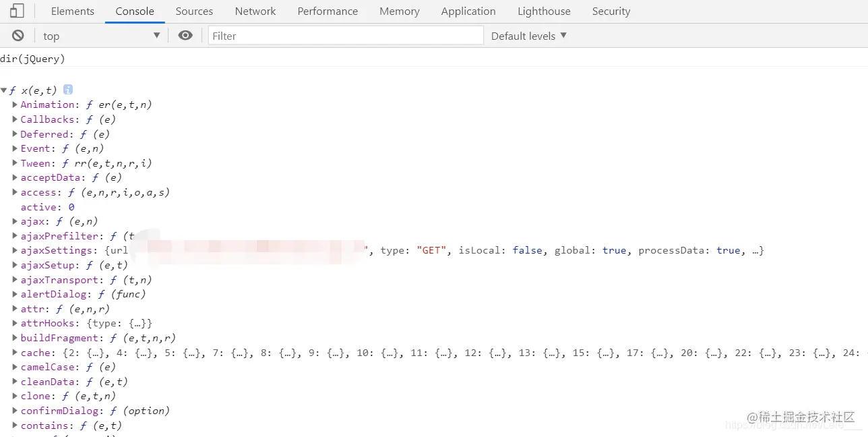868x437 pixels.
Task: Expand the ajax property arrow
Action: click(x=15, y=221)
